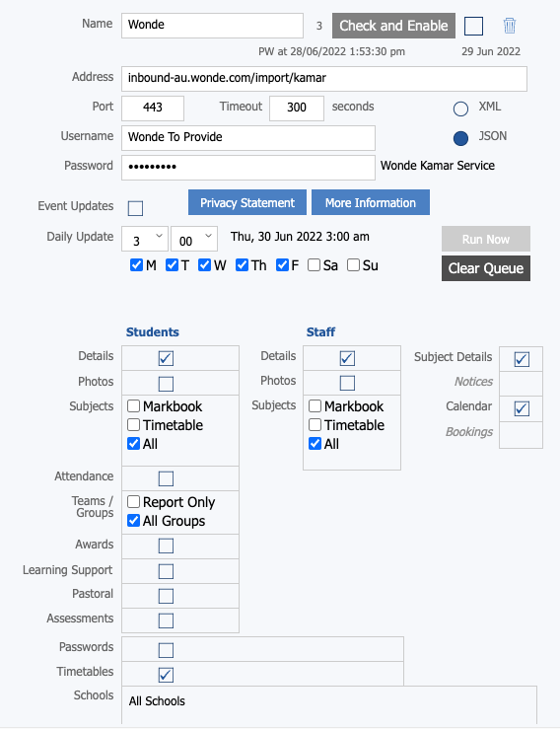560x729 pixels.
Task: Toggle the Saturday (Sa) checkbox
Action: [314, 265]
